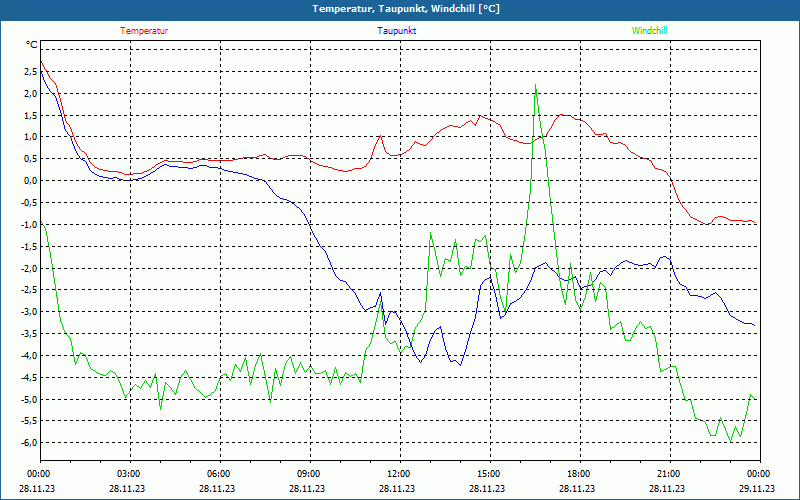Click the 03:00 time label

130,474
